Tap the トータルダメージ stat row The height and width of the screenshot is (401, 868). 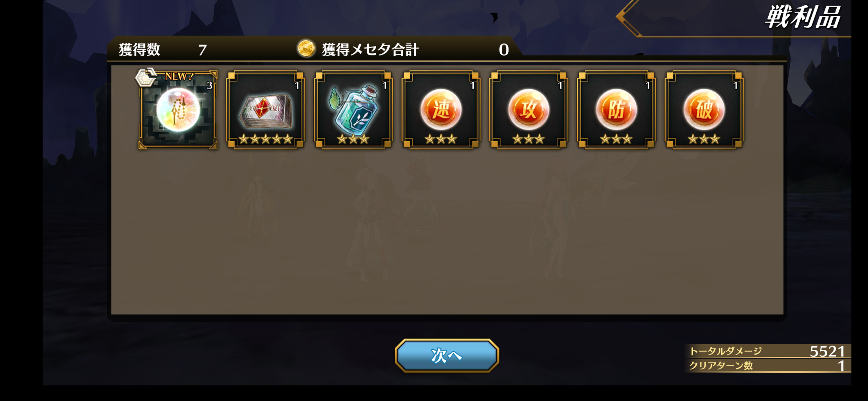(x=767, y=351)
